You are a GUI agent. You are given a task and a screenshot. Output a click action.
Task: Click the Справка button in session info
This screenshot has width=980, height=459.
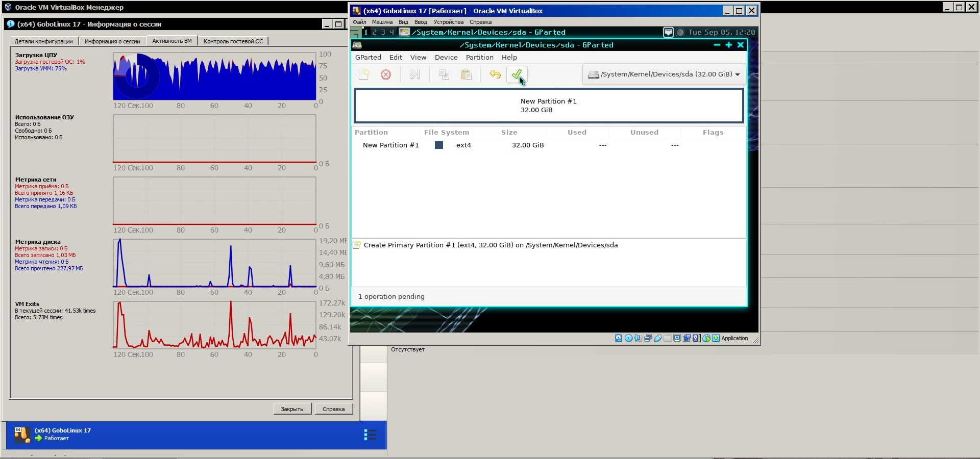coord(333,409)
